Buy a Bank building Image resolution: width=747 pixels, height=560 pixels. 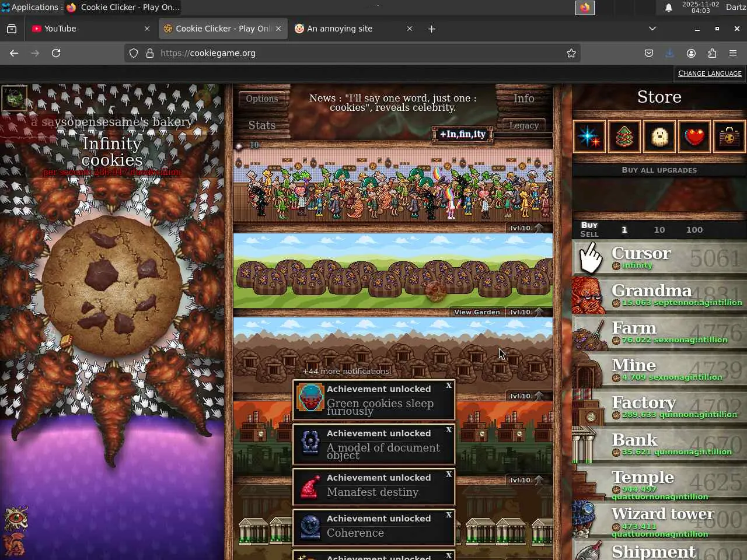click(659, 444)
